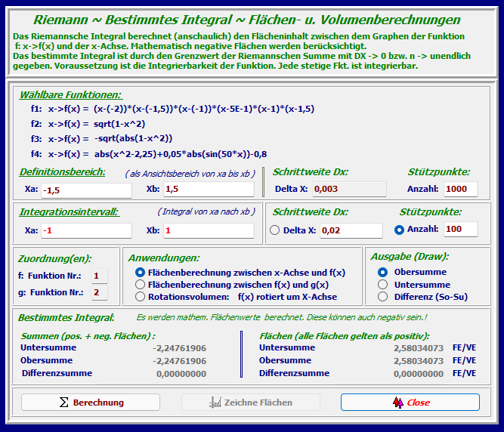Select the Anzahl Stützpunkte radio button
This screenshot has width=504, height=432.
point(400,230)
